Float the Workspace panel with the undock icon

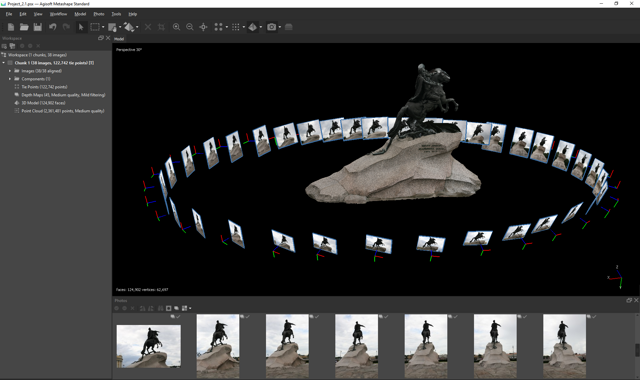click(x=101, y=38)
